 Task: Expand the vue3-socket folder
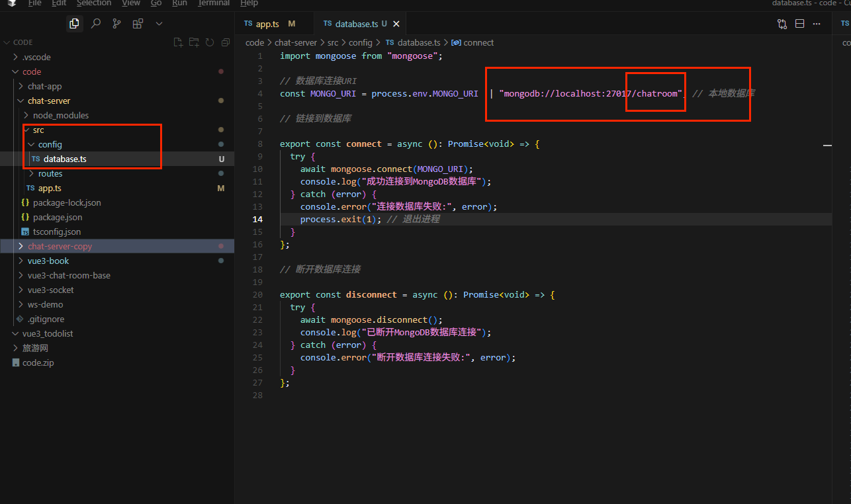[50, 290]
